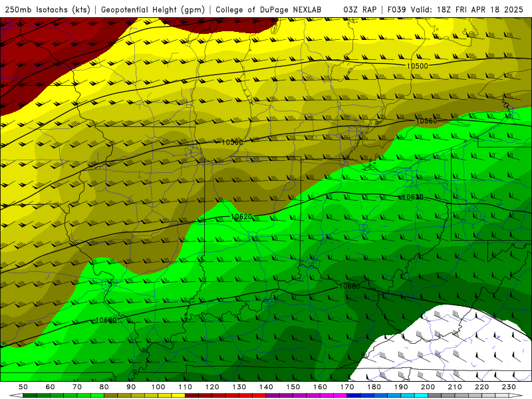
Task: Click the southwestern 10680 contour label
Action: [106, 320]
